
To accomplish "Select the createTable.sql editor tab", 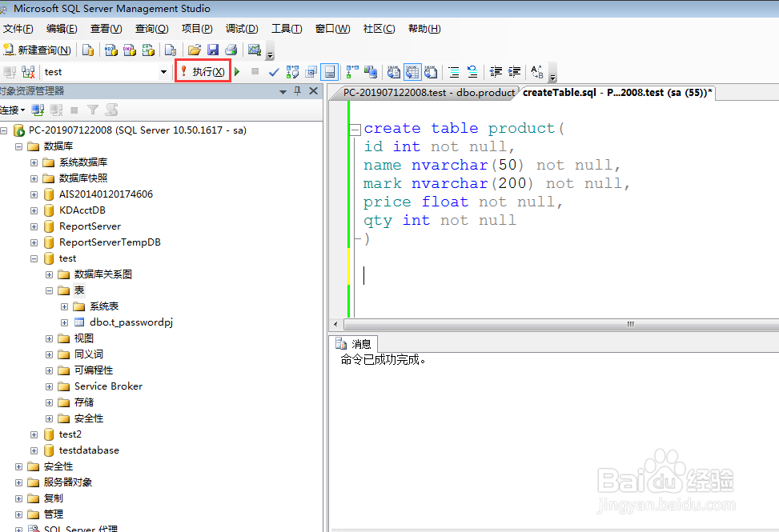I will click(x=617, y=92).
